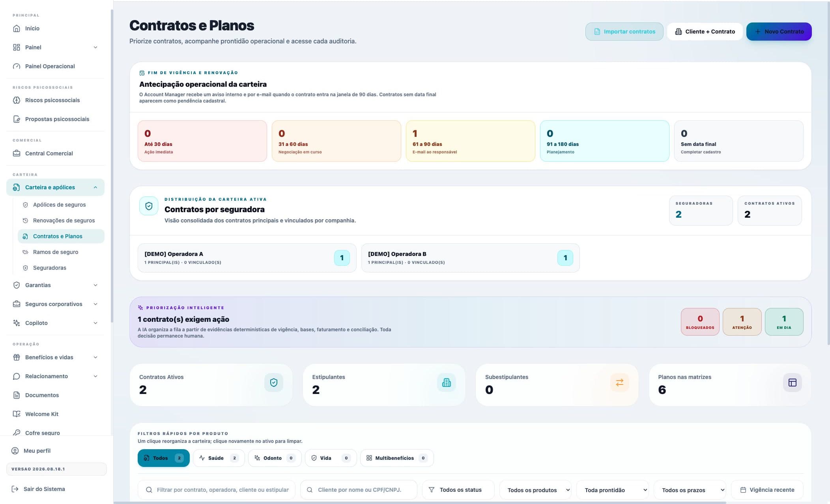Click the Documentos file icon
The width and height of the screenshot is (830, 504).
pyautogui.click(x=17, y=395)
